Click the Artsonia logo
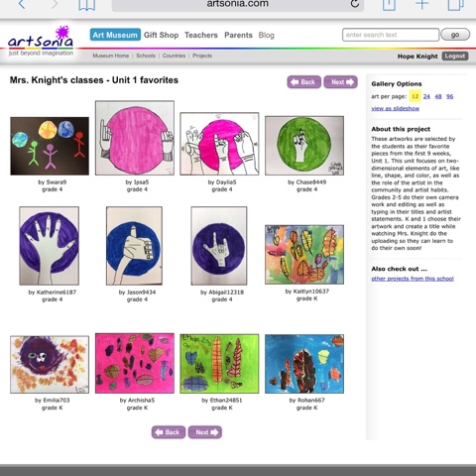This screenshot has height=476, width=476. 41,41
